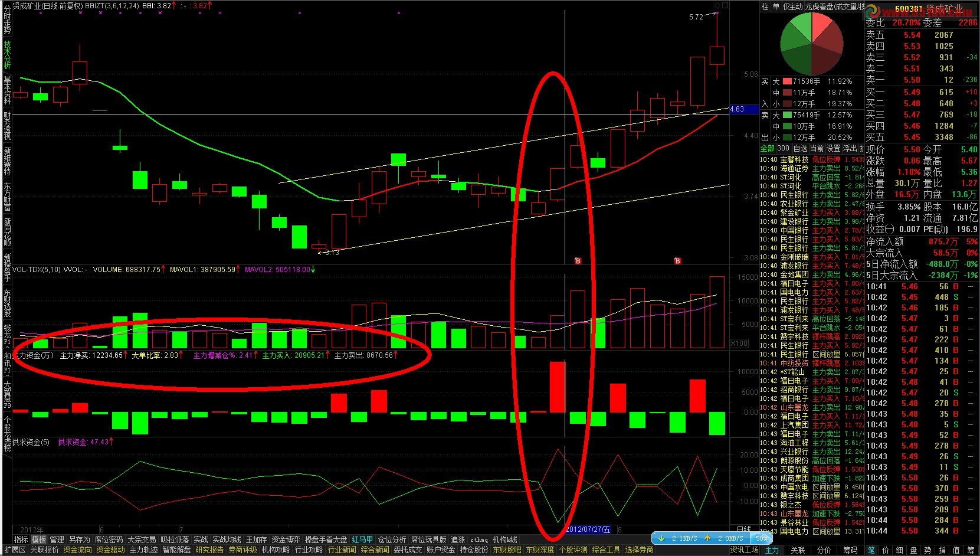Toggle the 仅主动 filter

[793, 6]
